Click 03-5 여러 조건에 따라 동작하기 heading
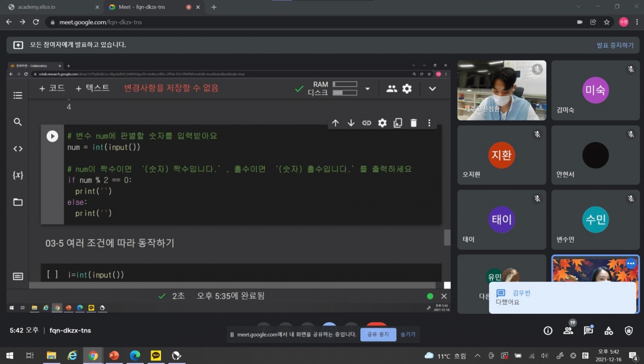The image size is (644, 364). point(110,243)
